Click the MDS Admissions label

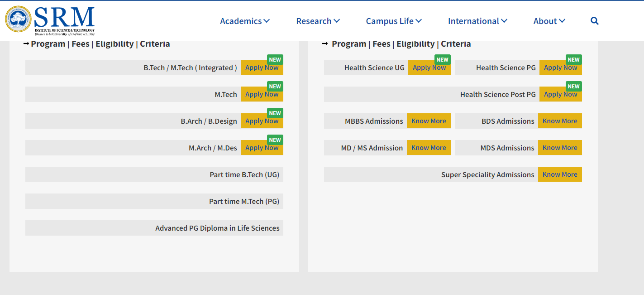click(507, 148)
